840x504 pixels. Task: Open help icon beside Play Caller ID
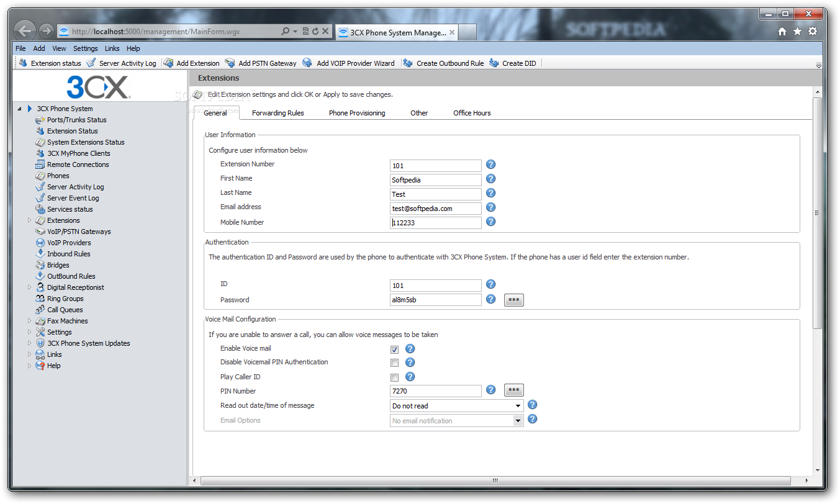[410, 377]
